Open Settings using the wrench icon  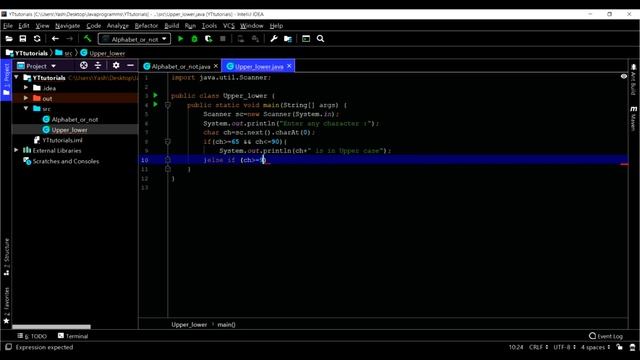coord(274,39)
